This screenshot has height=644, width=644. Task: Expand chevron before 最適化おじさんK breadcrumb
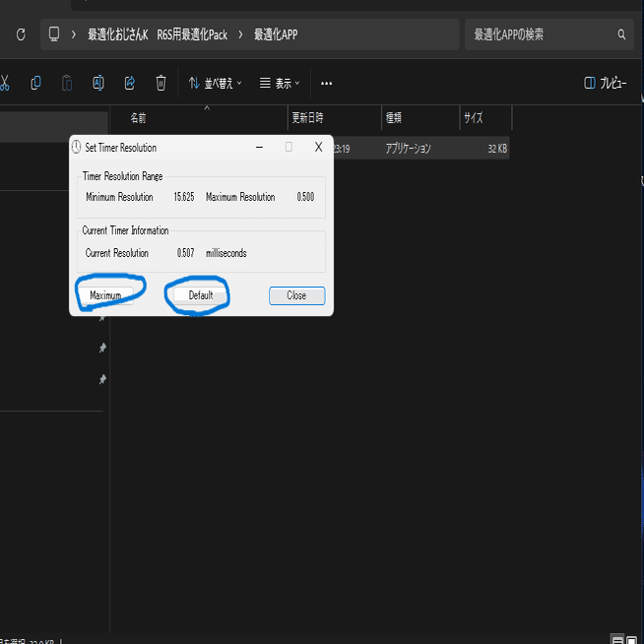click(x=74, y=34)
